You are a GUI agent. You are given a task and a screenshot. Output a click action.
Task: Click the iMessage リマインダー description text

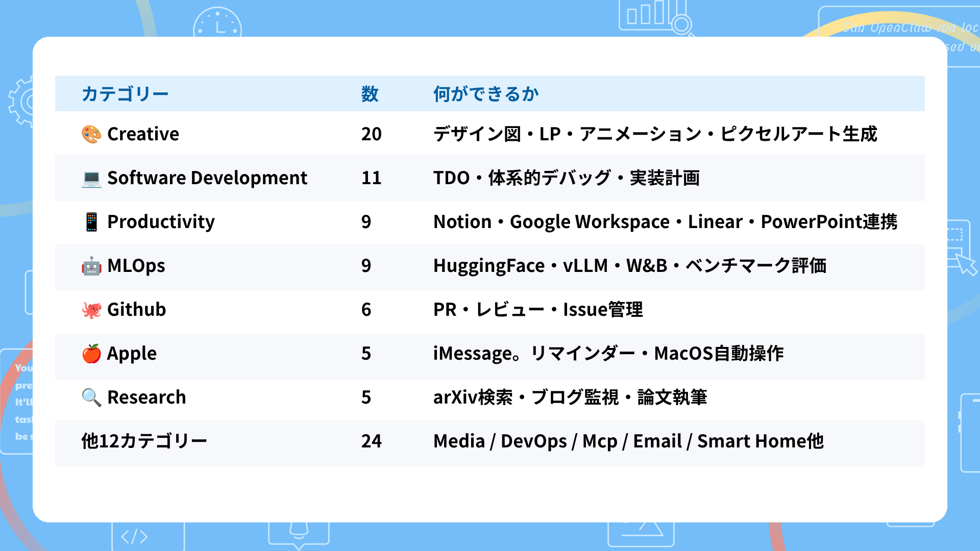coord(608,354)
